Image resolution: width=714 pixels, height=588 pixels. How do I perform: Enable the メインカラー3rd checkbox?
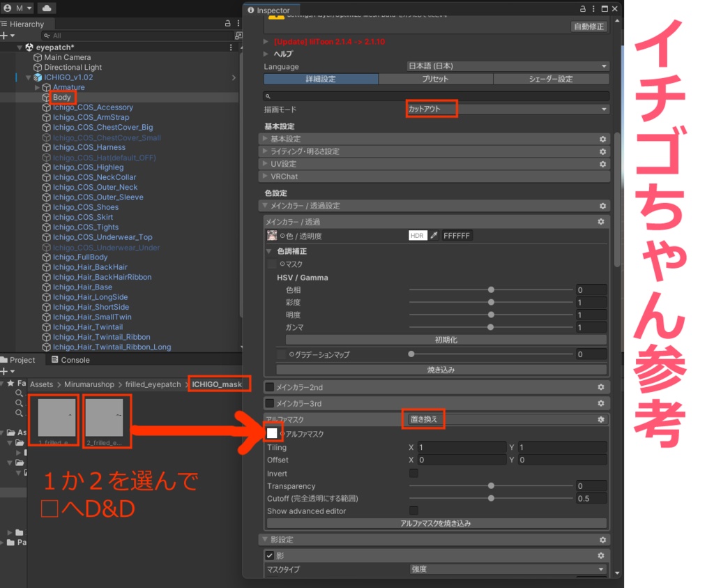coord(270,404)
